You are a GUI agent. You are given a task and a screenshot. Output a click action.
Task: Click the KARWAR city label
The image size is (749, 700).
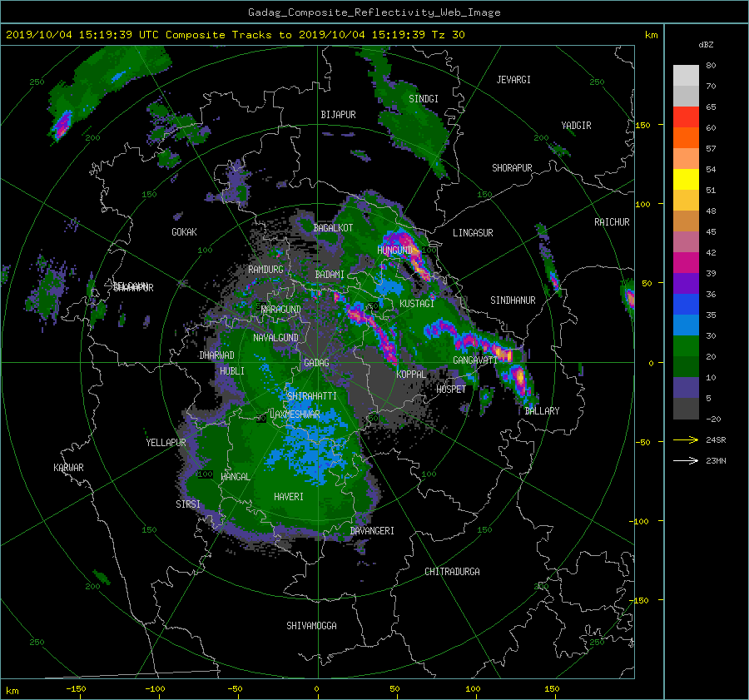(x=68, y=468)
